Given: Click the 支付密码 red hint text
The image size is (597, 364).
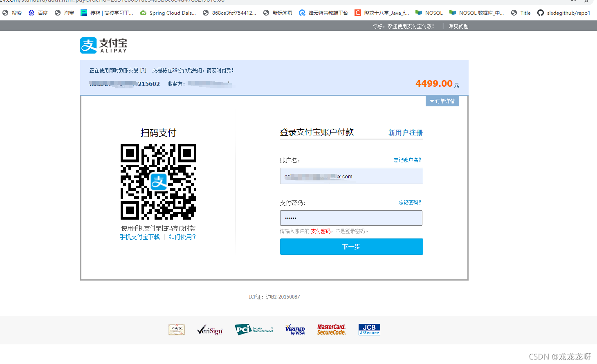Looking at the screenshot, I should (321, 231).
